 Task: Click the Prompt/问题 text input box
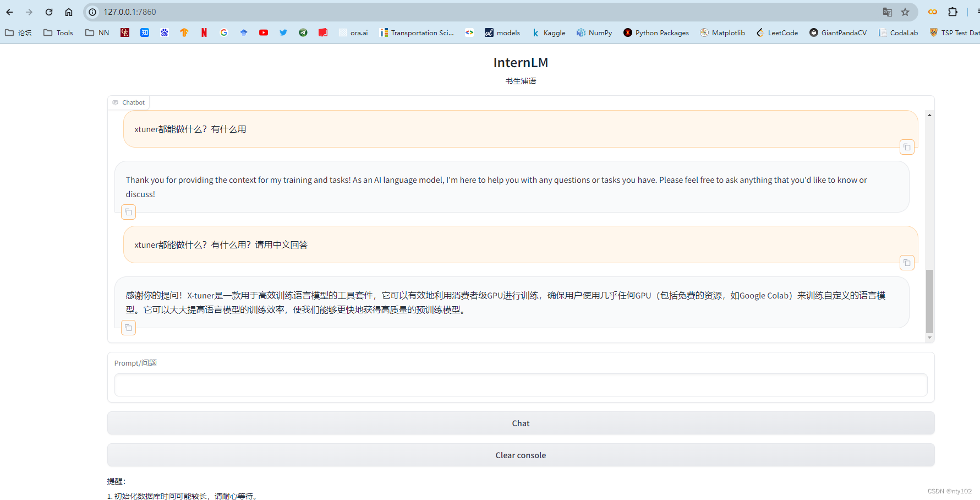pos(521,385)
